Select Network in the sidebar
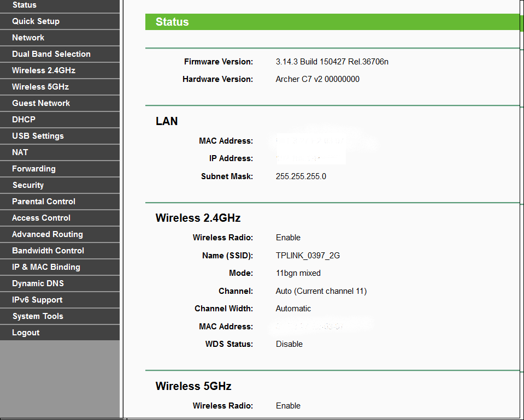The width and height of the screenshot is (524, 420). [27, 38]
